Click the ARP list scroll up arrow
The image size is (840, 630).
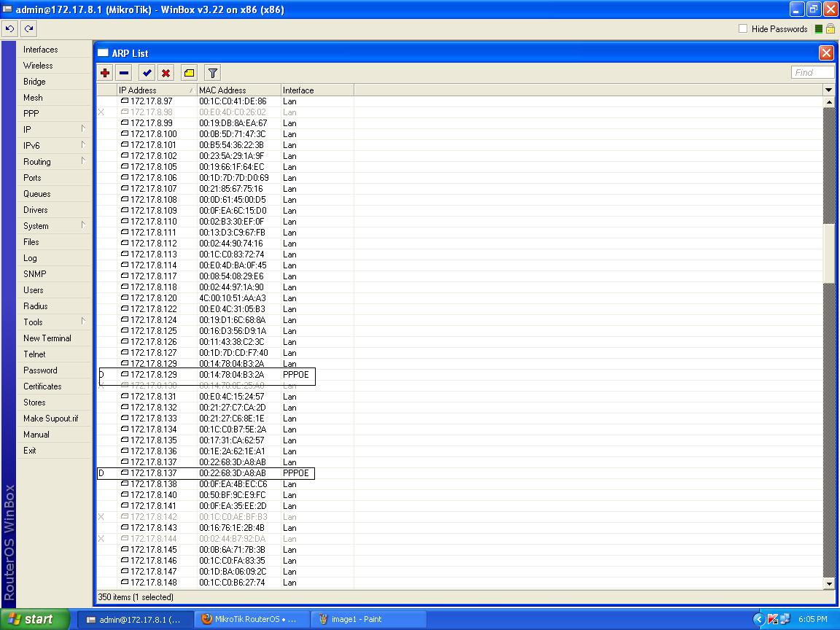click(x=829, y=102)
